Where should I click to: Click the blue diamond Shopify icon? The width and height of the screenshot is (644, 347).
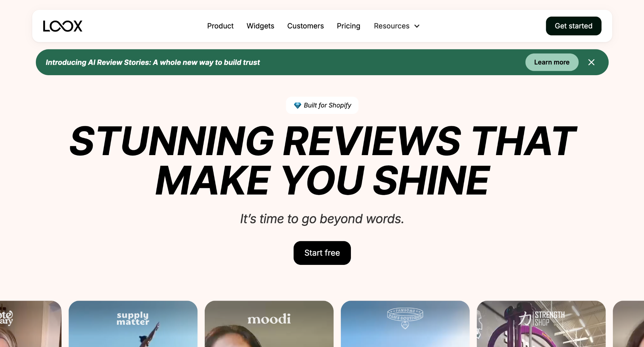(x=297, y=105)
